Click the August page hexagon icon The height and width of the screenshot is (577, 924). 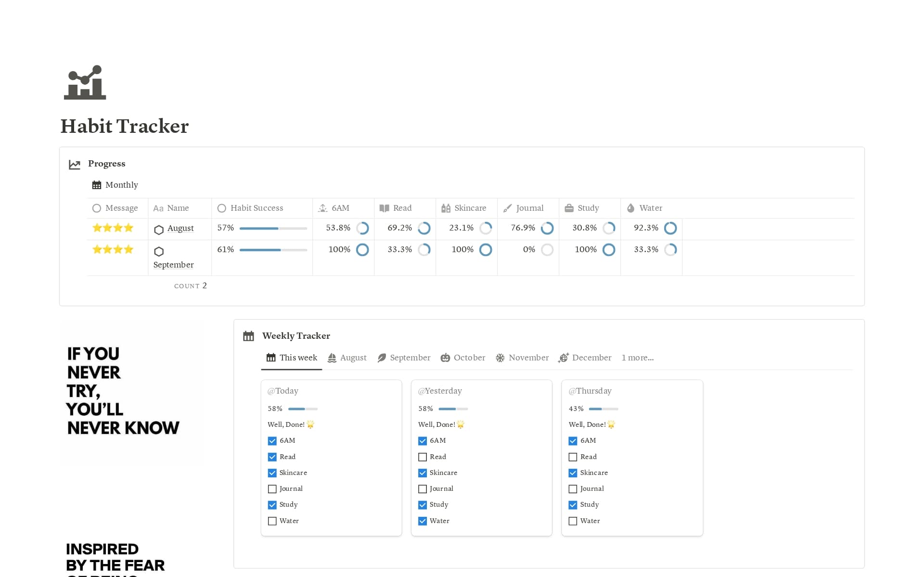pos(159,230)
